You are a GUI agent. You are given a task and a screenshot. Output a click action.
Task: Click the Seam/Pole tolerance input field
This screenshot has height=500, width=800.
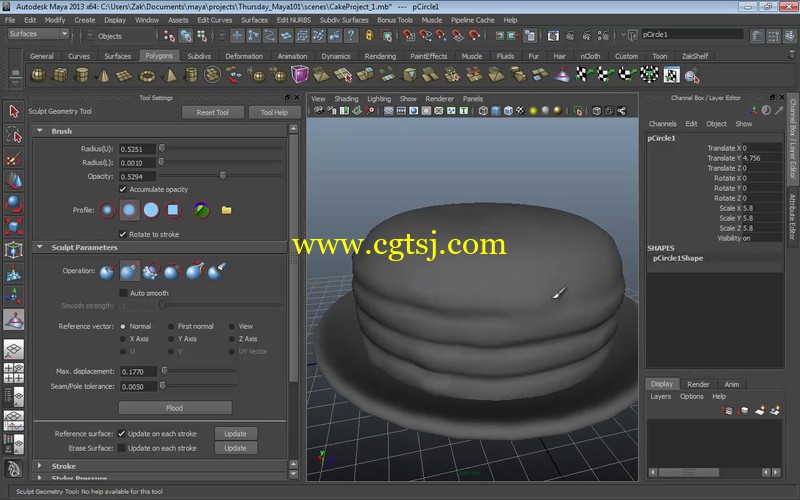click(137, 387)
